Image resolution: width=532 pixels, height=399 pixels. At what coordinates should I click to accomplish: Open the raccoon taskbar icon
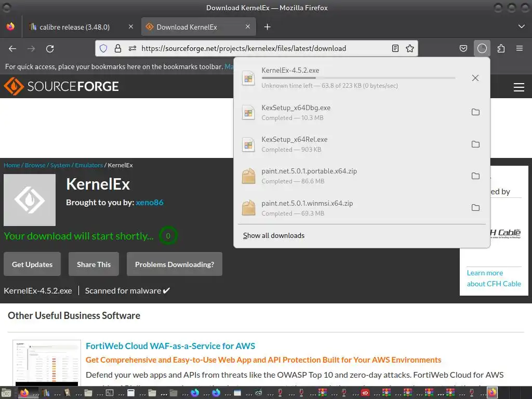point(259,393)
